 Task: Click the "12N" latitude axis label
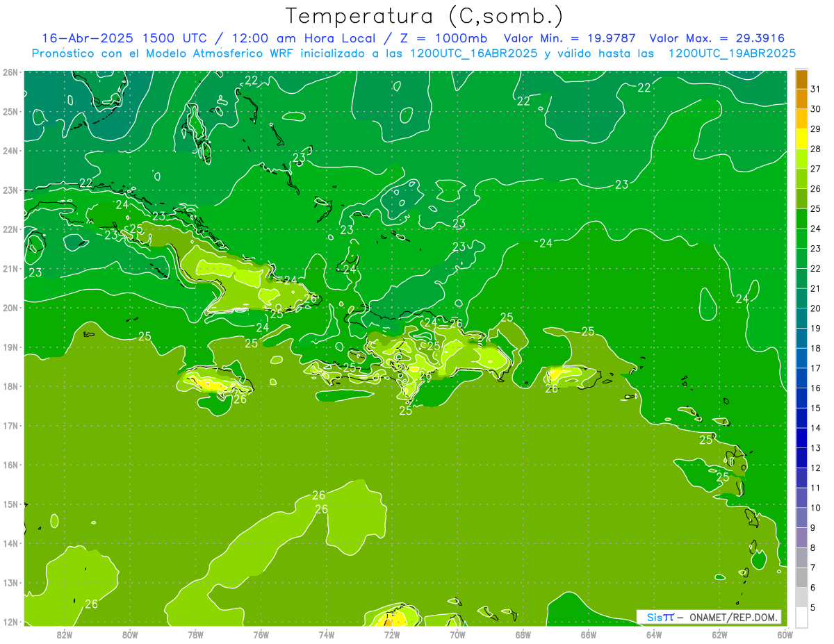click(10, 622)
